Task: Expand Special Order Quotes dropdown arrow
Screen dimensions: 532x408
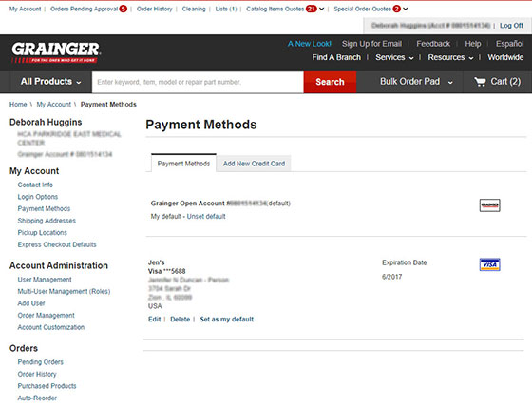Action: click(406, 9)
